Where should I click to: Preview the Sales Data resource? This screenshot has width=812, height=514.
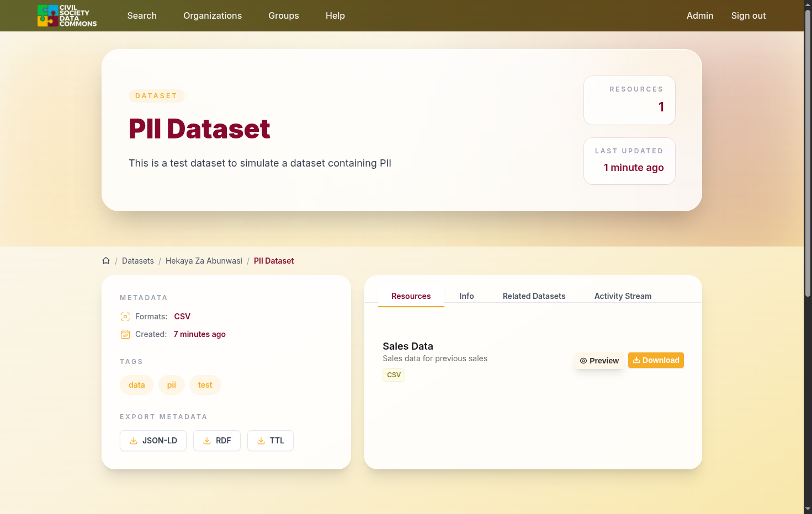[x=599, y=361]
